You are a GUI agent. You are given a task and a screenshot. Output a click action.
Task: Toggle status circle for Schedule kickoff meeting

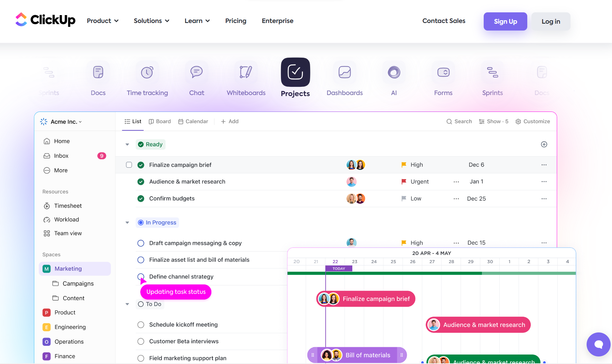tap(141, 325)
